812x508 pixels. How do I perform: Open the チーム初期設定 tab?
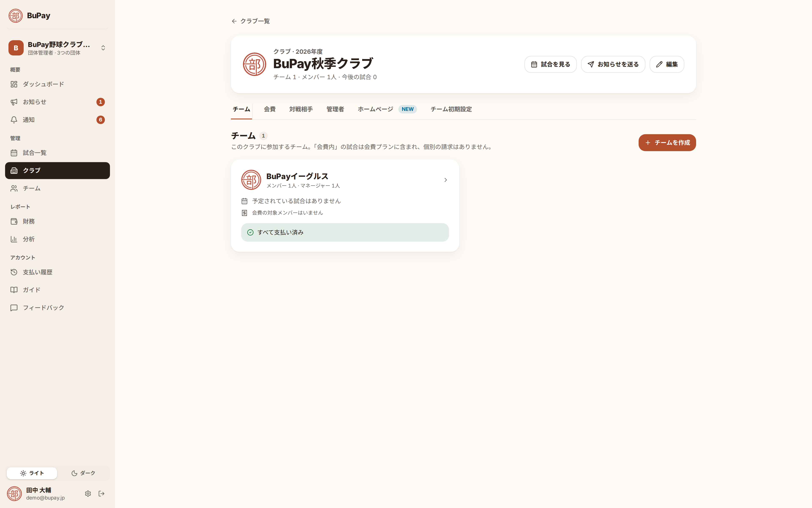click(451, 109)
